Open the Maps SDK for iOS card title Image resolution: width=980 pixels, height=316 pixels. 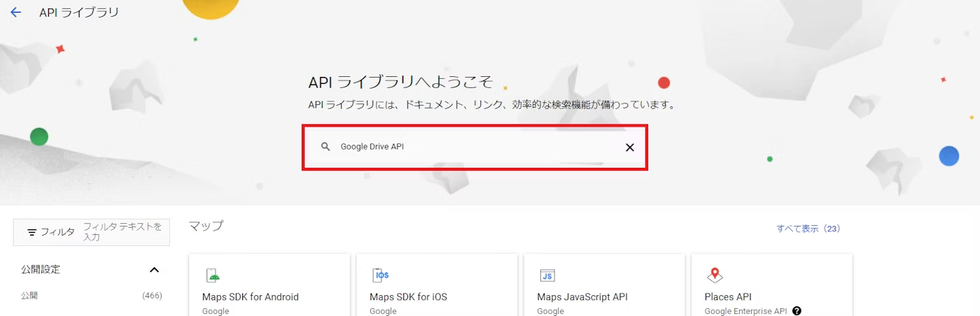click(x=408, y=297)
